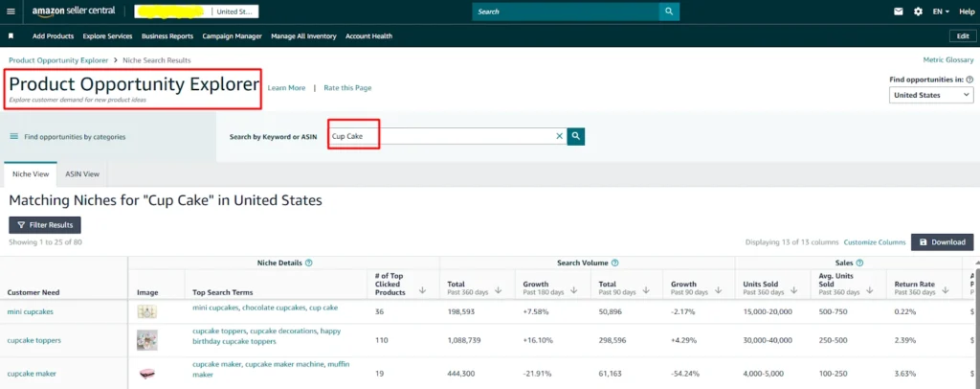Go to Product Opportunity Explorer breadcrumb
The height and width of the screenshot is (389, 980).
58,60
